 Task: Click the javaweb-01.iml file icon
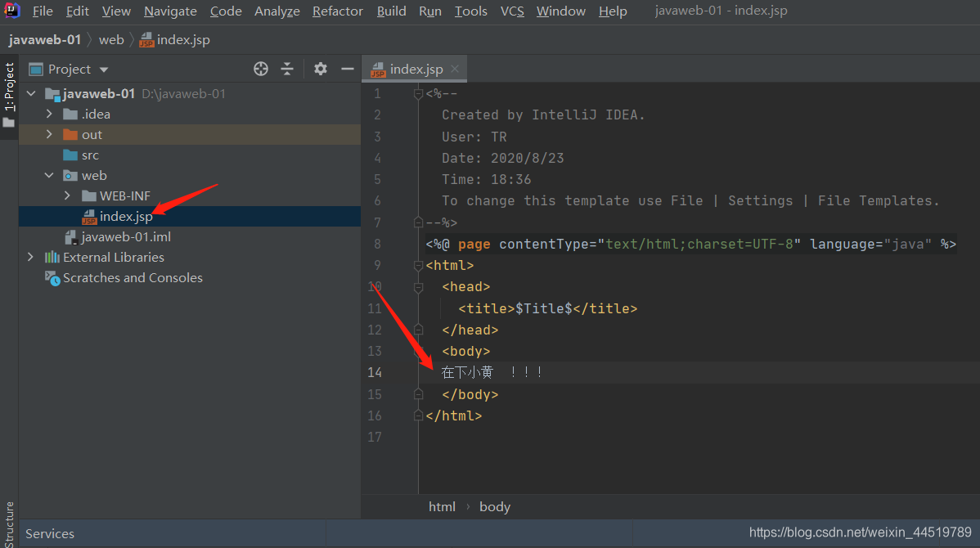71,237
